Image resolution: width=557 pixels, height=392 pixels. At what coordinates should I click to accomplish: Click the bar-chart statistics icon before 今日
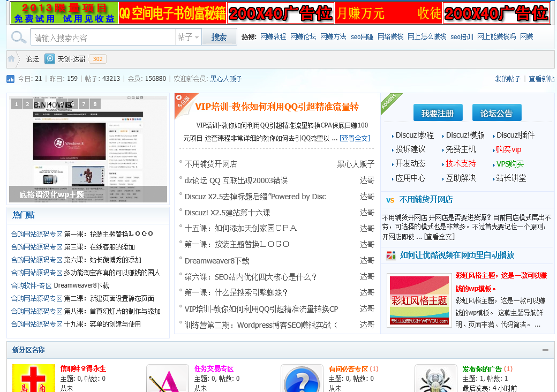point(11,78)
